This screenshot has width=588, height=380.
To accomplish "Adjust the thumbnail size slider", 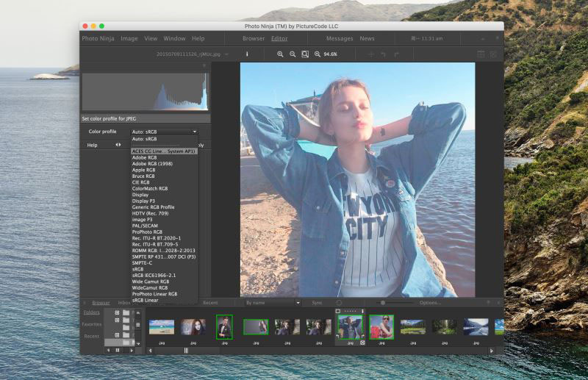I will (382, 303).
